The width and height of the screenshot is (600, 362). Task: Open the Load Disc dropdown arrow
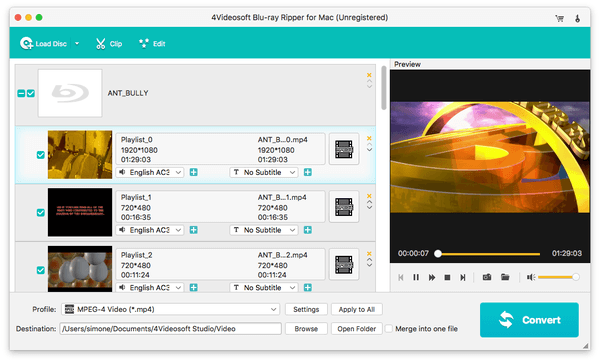[77, 44]
